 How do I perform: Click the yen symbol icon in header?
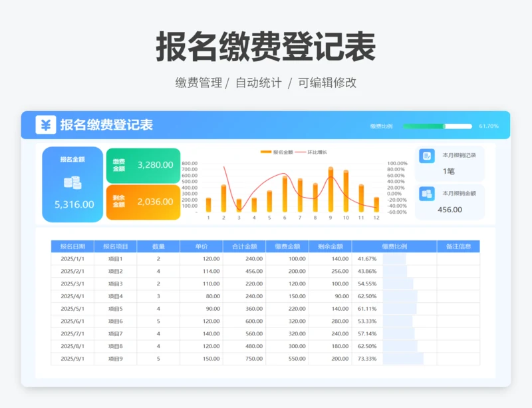pyautogui.click(x=46, y=125)
